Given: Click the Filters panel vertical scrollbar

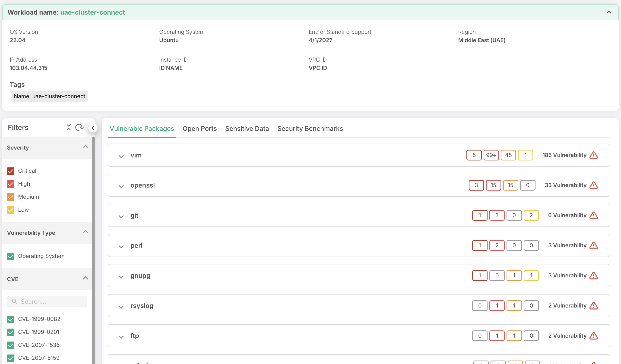Looking at the screenshot, I should 93,246.
